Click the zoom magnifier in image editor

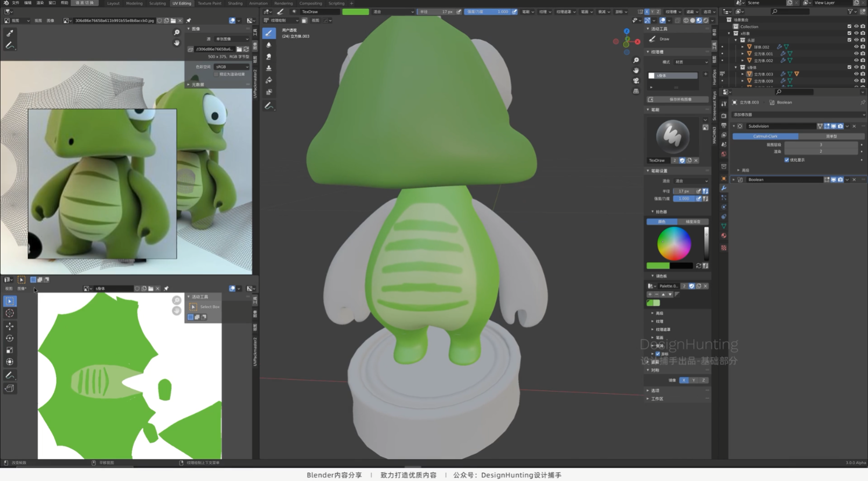click(177, 33)
